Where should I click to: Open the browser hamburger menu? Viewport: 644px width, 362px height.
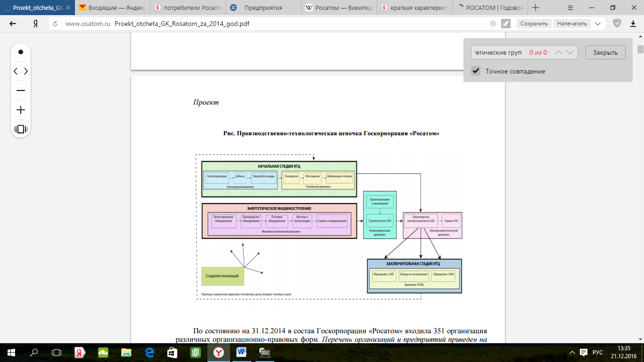(570, 8)
